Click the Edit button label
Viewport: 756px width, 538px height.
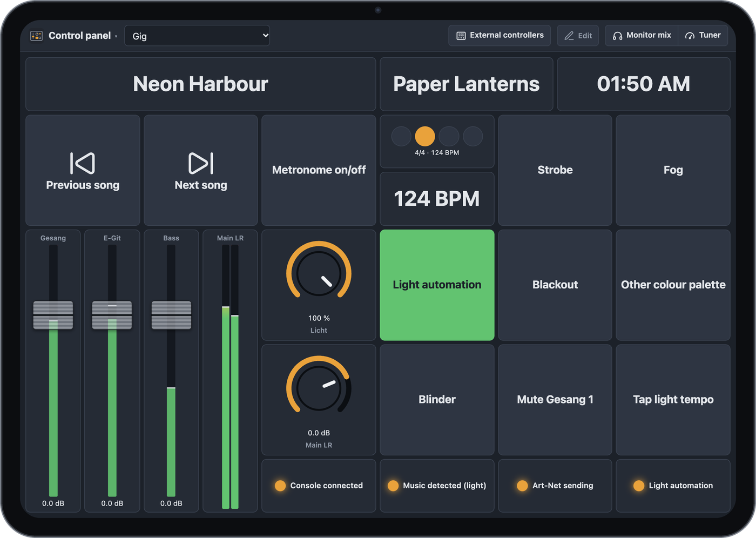pos(585,36)
